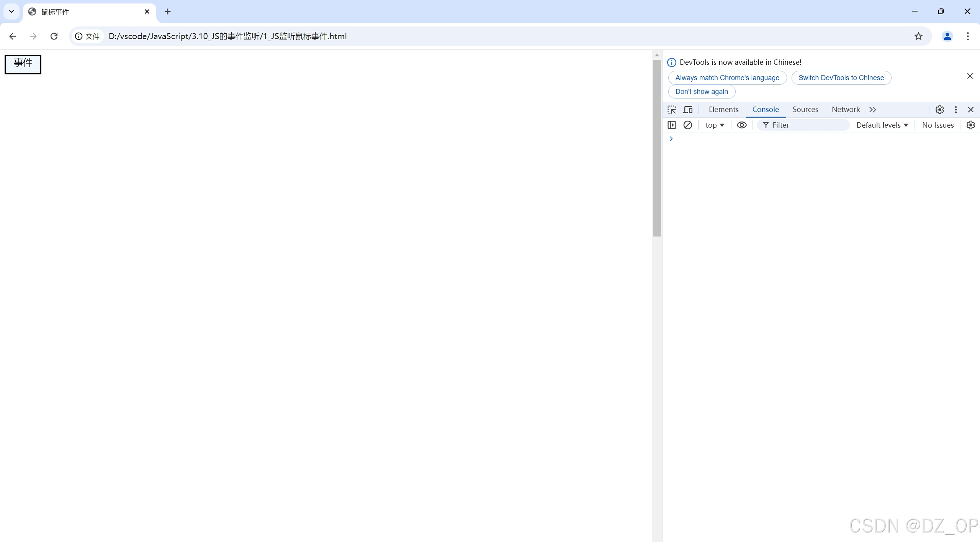Screen dimensions: 980x542
Task: Open DevTools three-dot customize menu
Action: pyautogui.click(x=955, y=110)
